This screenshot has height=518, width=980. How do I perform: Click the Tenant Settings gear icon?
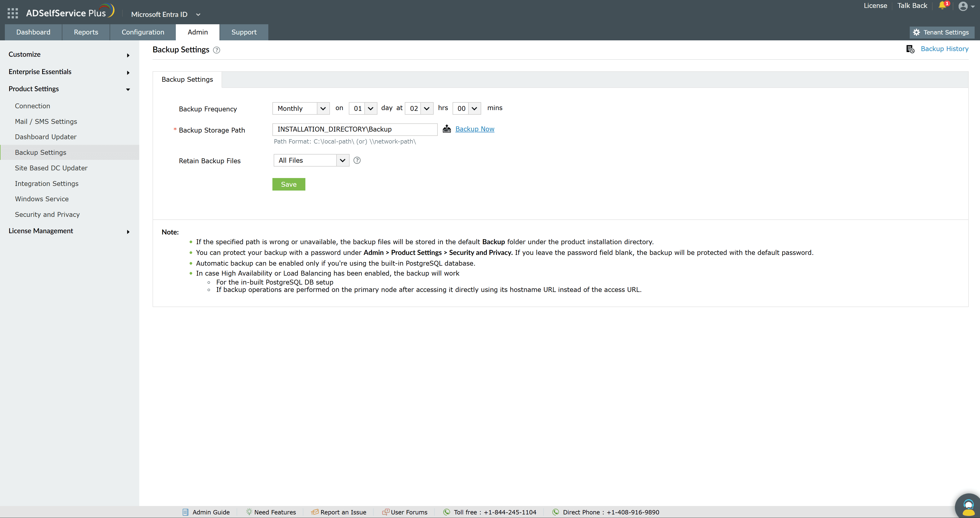(x=916, y=32)
